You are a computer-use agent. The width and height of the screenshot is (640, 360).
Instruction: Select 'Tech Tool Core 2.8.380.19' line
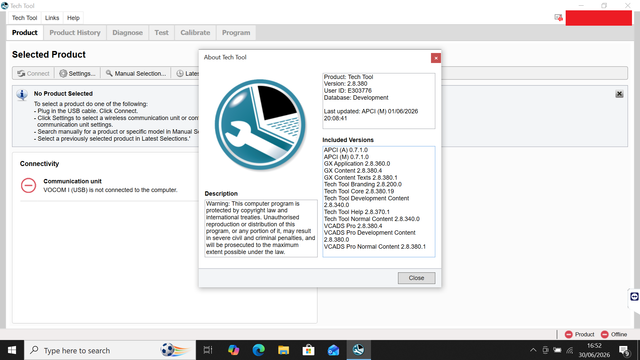(359, 191)
